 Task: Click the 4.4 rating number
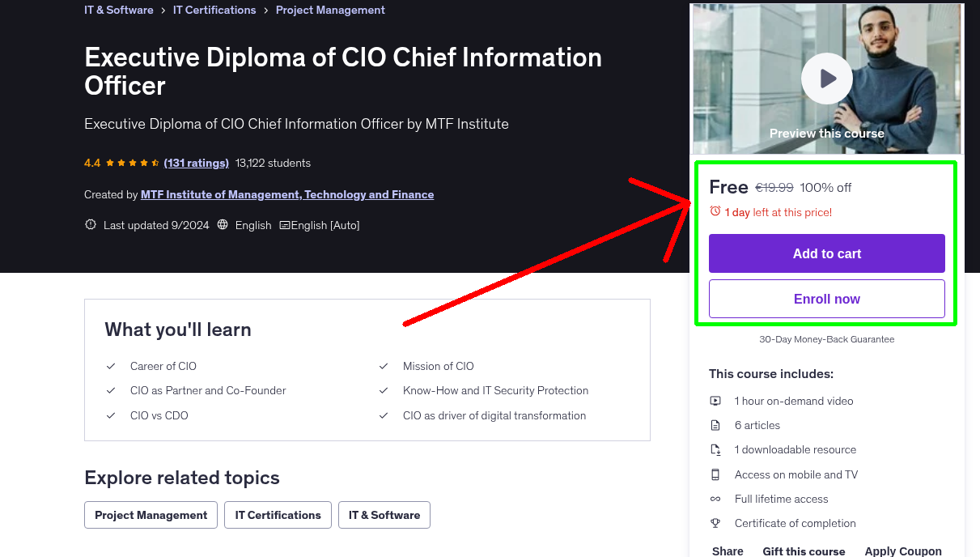point(92,163)
